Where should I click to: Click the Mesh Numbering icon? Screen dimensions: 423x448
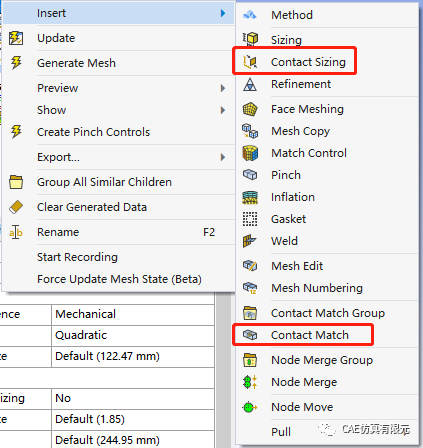(x=250, y=288)
